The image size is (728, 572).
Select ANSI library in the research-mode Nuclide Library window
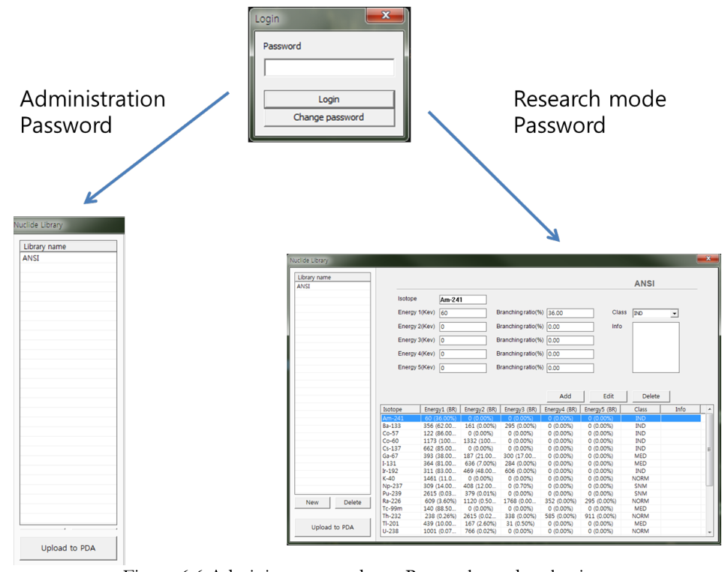coord(332,287)
